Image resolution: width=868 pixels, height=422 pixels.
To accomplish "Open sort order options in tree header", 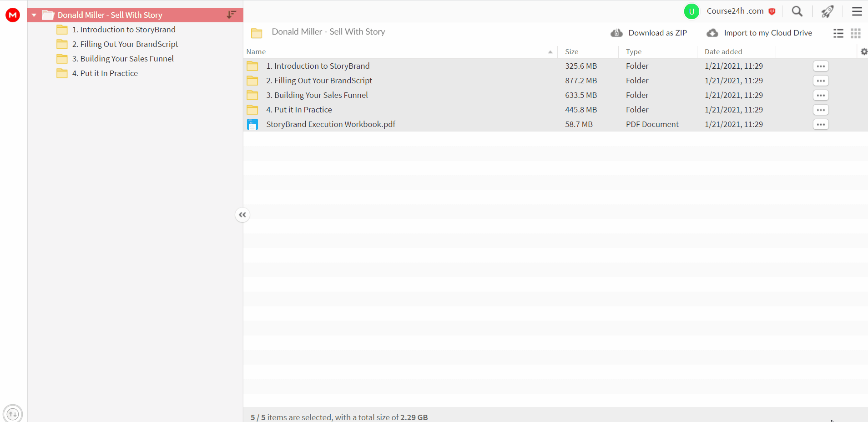I will (232, 15).
